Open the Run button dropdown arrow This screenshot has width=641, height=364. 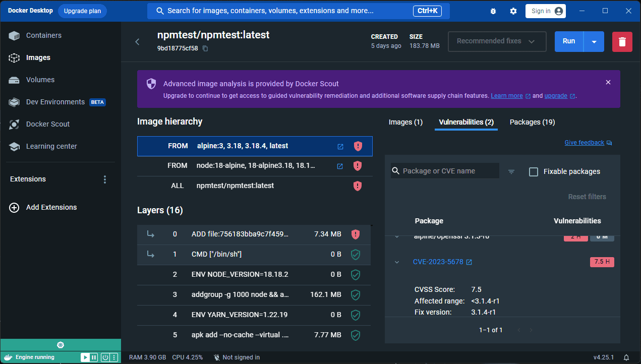(x=594, y=42)
